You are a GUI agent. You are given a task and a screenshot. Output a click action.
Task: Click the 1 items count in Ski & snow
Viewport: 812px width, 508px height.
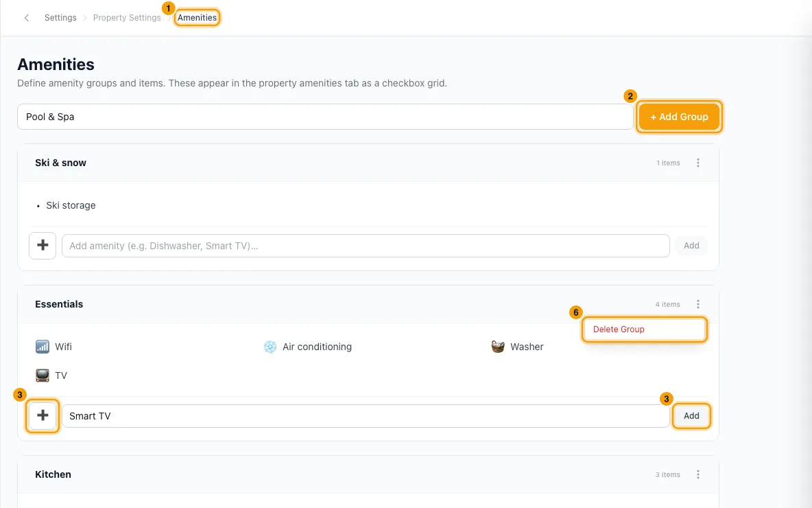pos(668,163)
